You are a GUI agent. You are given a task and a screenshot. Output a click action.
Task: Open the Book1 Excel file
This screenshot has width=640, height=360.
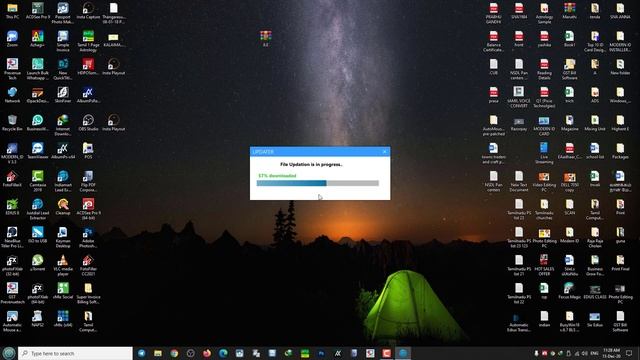[x=569, y=39]
